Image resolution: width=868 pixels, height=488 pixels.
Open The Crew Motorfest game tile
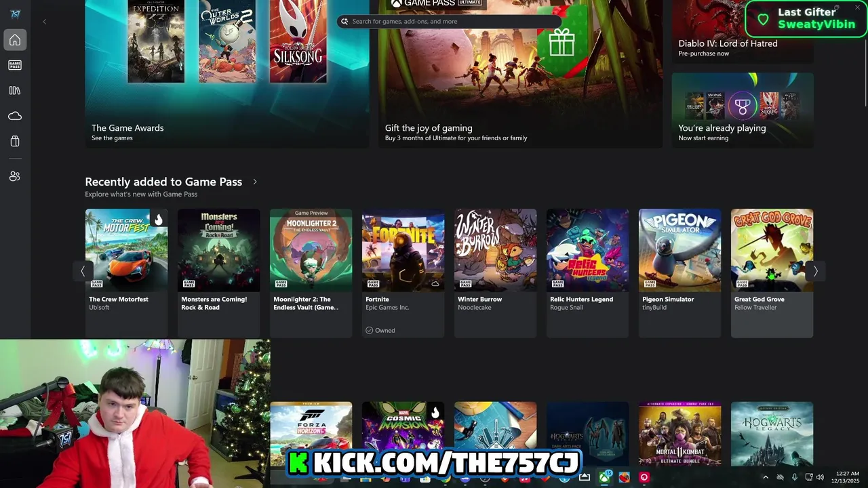point(126,272)
